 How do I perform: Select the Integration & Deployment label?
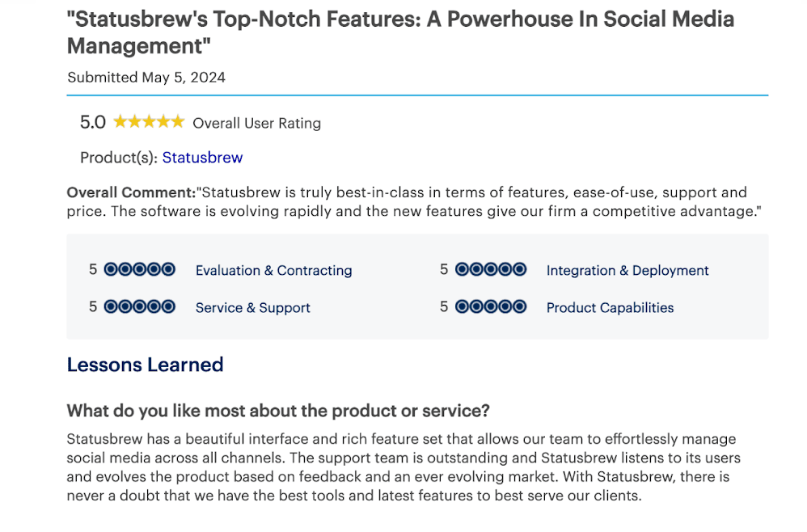pos(627,271)
